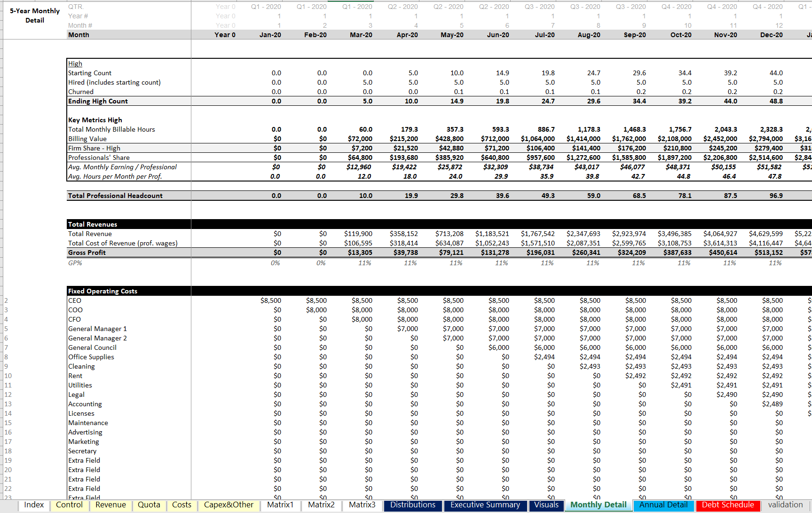Screen dimensions: 812x513
Task: Click 'Total Cost of Revenue (prof. wages)' label
Action: [123, 243]
